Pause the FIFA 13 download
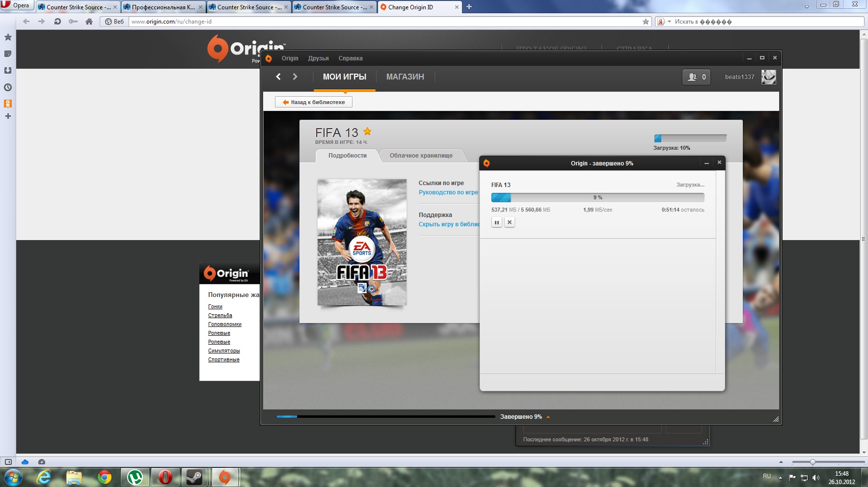The height and width of the screenshot is (487, 868). (x=497, y=222)
